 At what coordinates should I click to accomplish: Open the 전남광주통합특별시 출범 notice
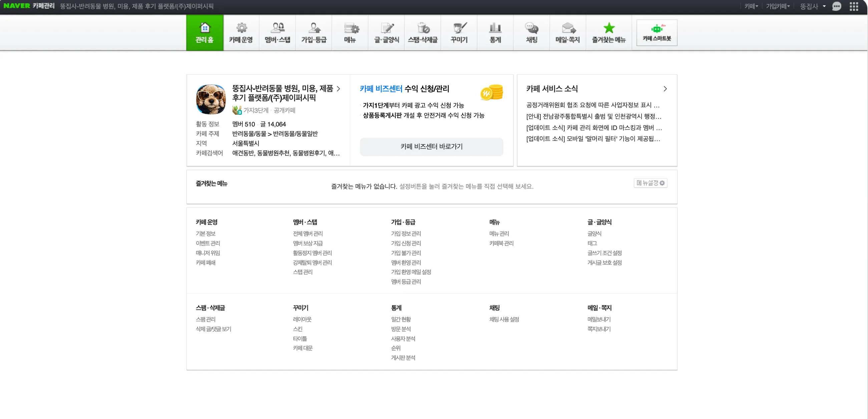[594, 116]
